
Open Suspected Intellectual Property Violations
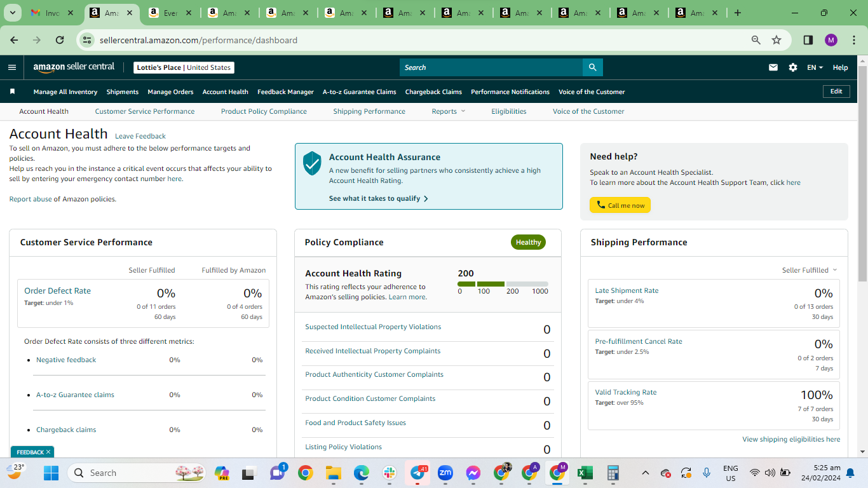click(373, 327)
